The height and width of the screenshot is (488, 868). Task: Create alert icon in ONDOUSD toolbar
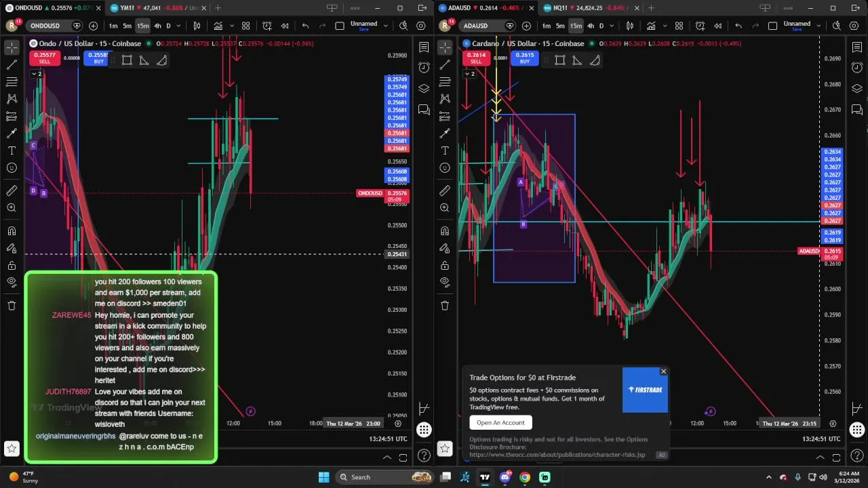pos(267,26)
